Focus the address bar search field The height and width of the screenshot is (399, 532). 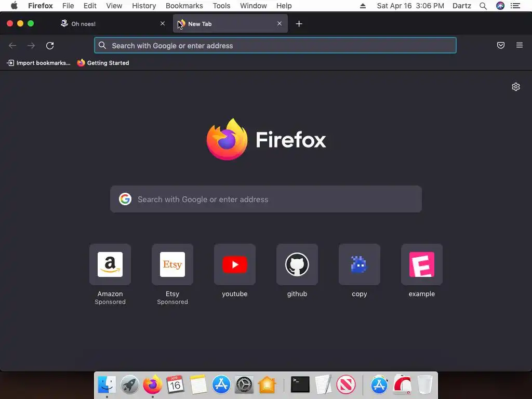[275, 46]
